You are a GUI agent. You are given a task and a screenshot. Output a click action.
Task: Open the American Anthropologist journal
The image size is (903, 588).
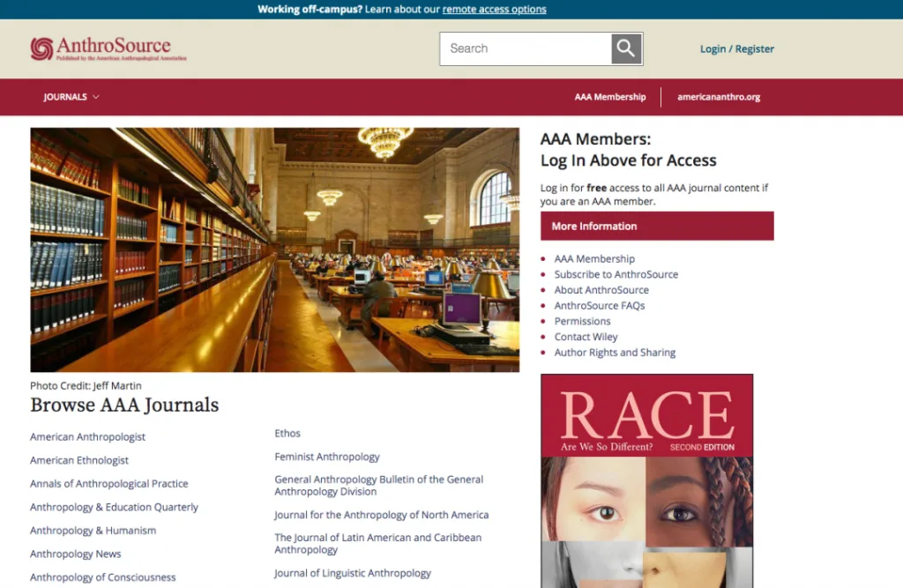coord(87,436)
